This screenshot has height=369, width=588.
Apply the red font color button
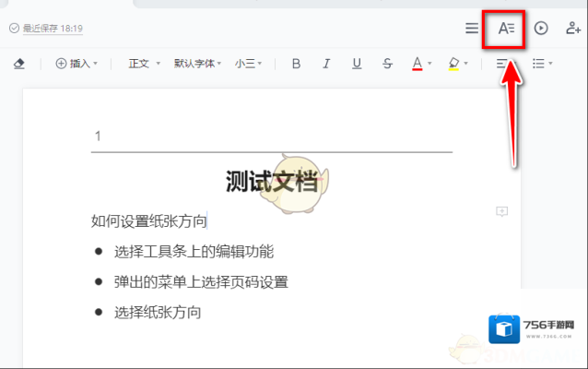click(417, 64)
